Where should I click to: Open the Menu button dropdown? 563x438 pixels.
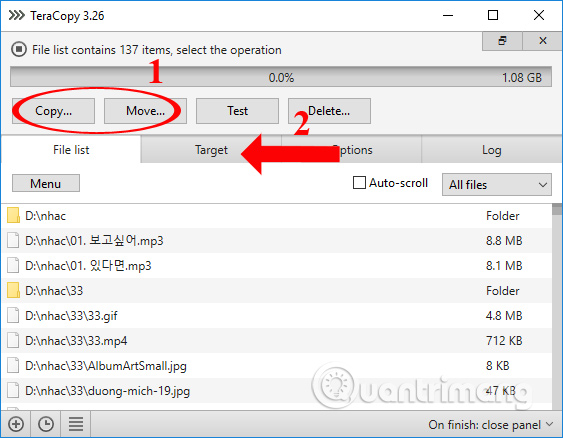point(46,183)
